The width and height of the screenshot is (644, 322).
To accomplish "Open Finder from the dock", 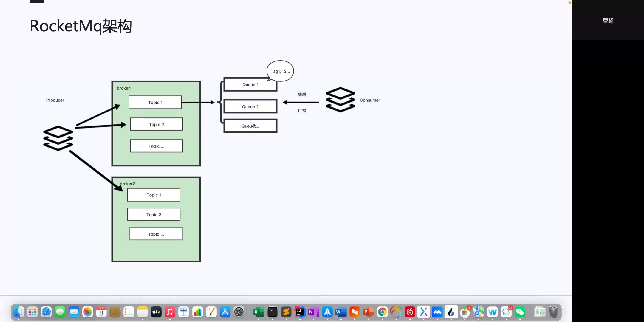I will click(19, 312).
